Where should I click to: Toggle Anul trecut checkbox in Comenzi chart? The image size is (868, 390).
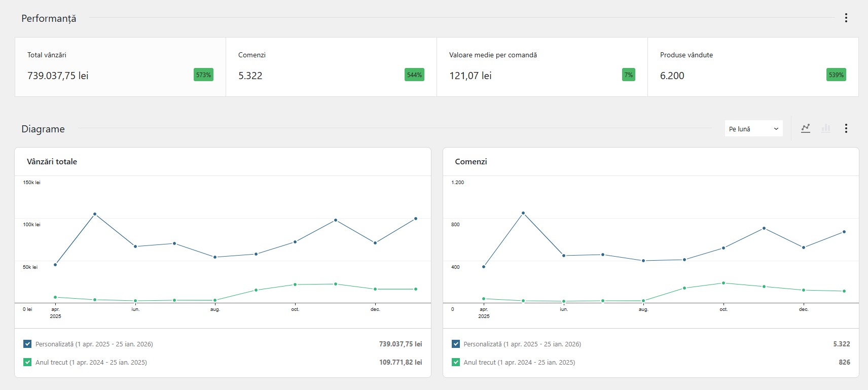455,362
